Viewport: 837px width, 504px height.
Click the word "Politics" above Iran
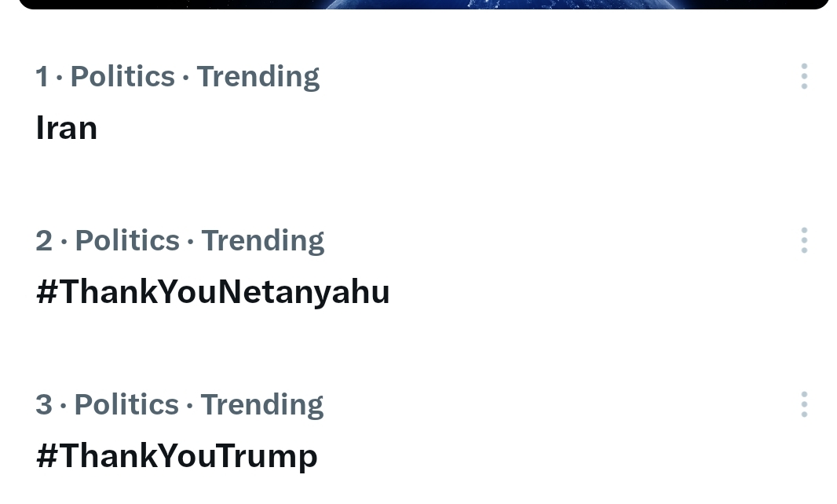[x=122, y=76]
